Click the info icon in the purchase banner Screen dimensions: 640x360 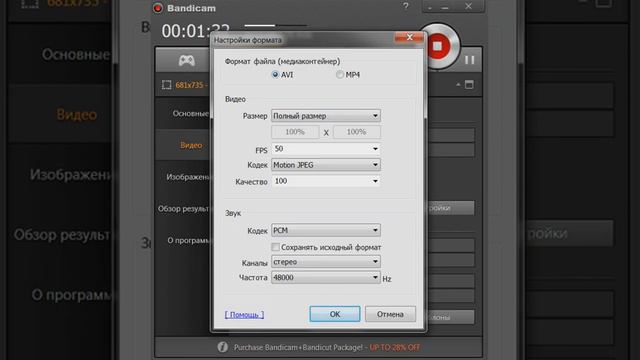(222, 347)
